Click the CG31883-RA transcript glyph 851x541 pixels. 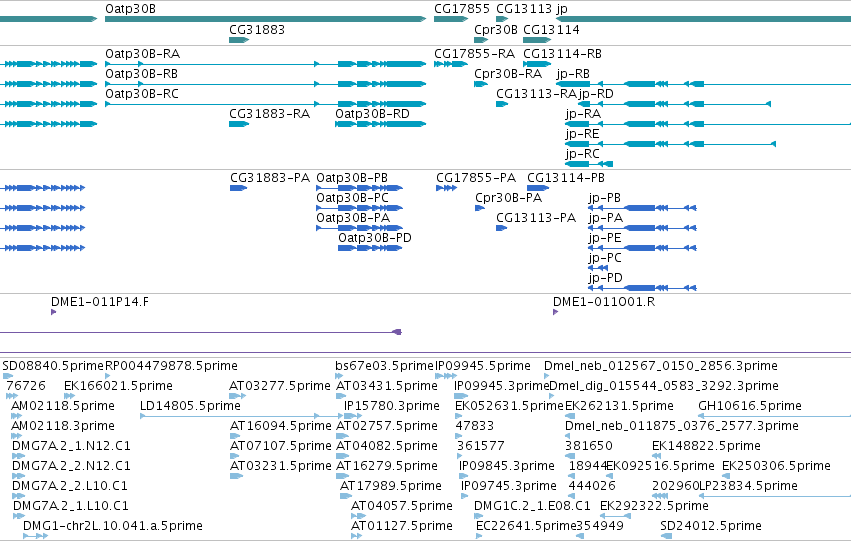pyautogui.click(x=239, y=124)
